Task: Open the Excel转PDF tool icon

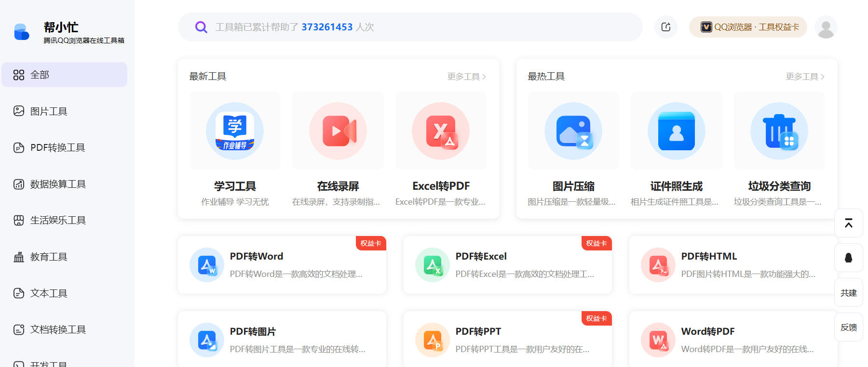Action: (x=441, y=131)
